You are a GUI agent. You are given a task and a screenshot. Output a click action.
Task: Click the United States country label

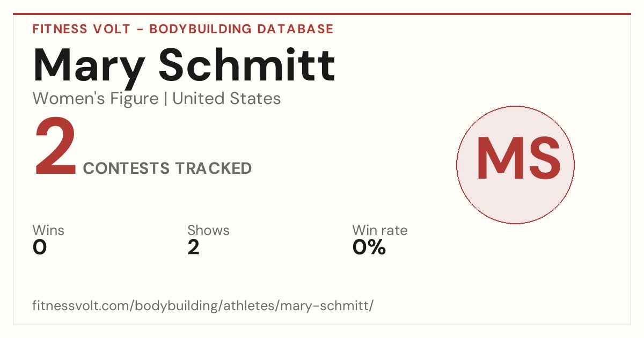(226, 99)
